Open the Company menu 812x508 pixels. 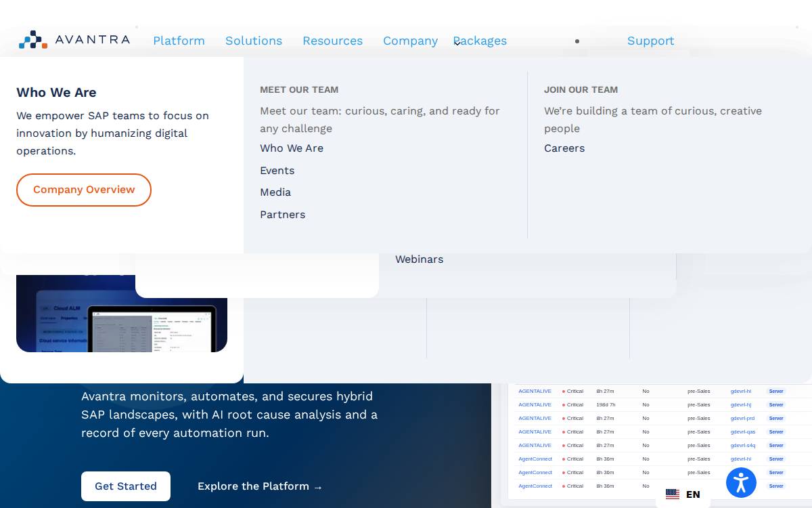[x=410, y=41]
